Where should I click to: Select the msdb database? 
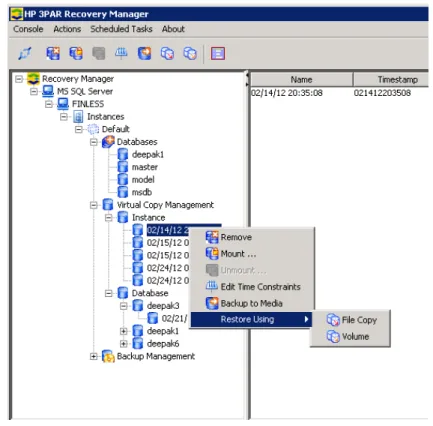click(x=142, y=192)
